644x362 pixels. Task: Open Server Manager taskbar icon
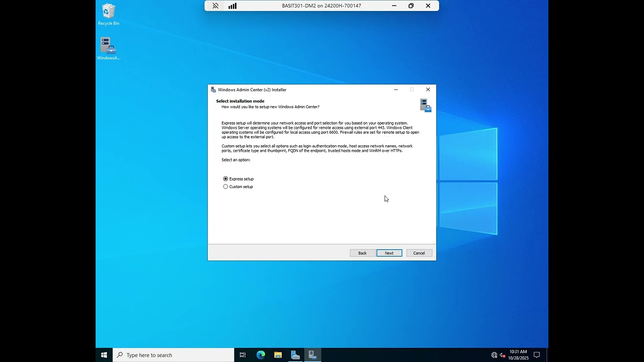click(295, 355)
